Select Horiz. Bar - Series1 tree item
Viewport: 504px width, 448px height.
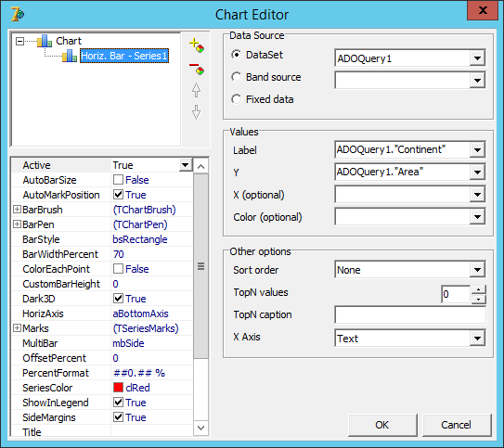point(124,56)
